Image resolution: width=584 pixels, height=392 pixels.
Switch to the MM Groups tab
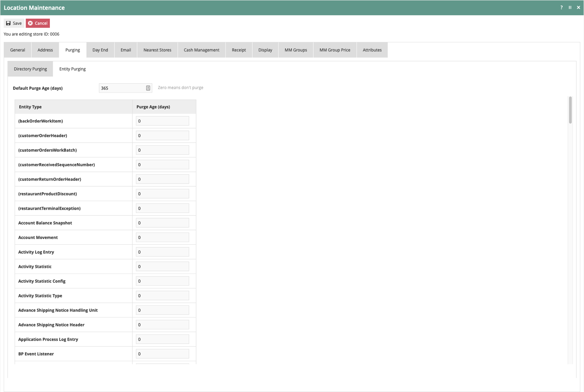tap(296, 50)
